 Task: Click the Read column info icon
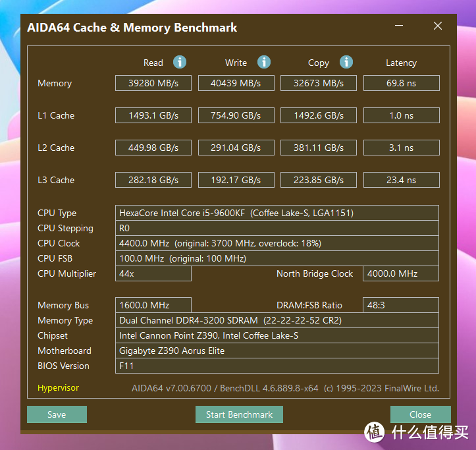tap(180, 63)
